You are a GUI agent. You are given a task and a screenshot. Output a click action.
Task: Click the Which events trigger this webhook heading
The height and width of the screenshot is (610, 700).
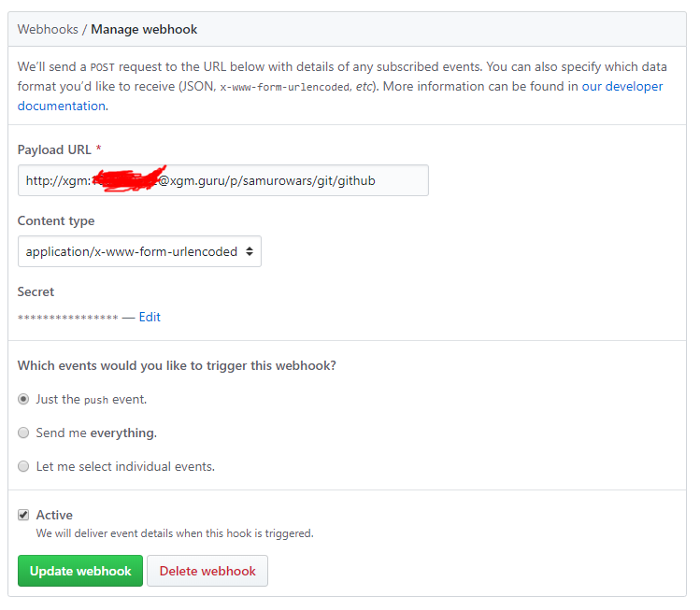[x=177, y=365]
